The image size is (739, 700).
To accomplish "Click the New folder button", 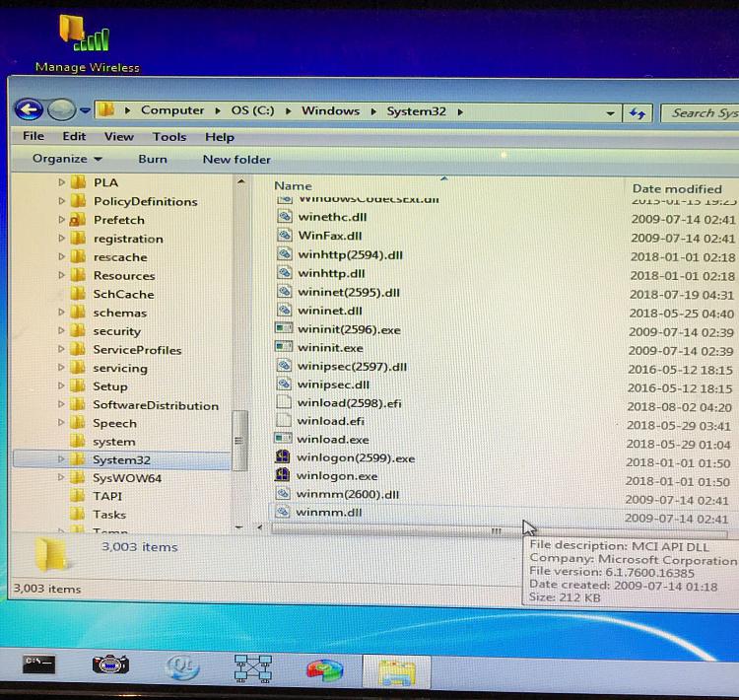I will [x=236, y=160].
